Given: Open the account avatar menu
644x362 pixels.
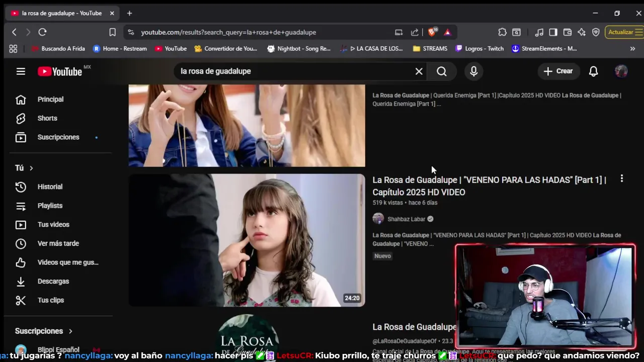Looking at the screenshot, I should click(621, 71).
